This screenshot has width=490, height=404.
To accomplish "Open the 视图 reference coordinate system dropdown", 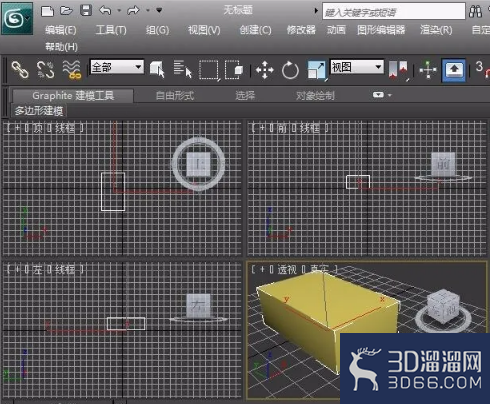I will click(357, 67).
